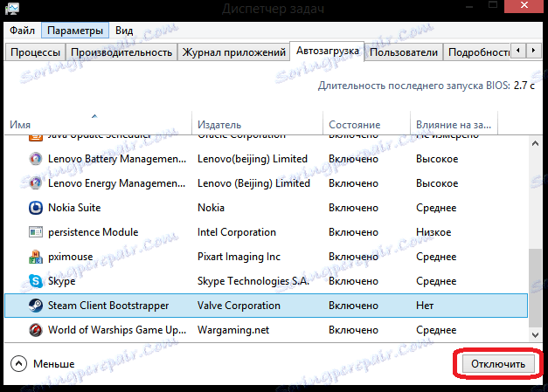Select the Skype name text
Screen dimensions: 548x392
(61, 281)
